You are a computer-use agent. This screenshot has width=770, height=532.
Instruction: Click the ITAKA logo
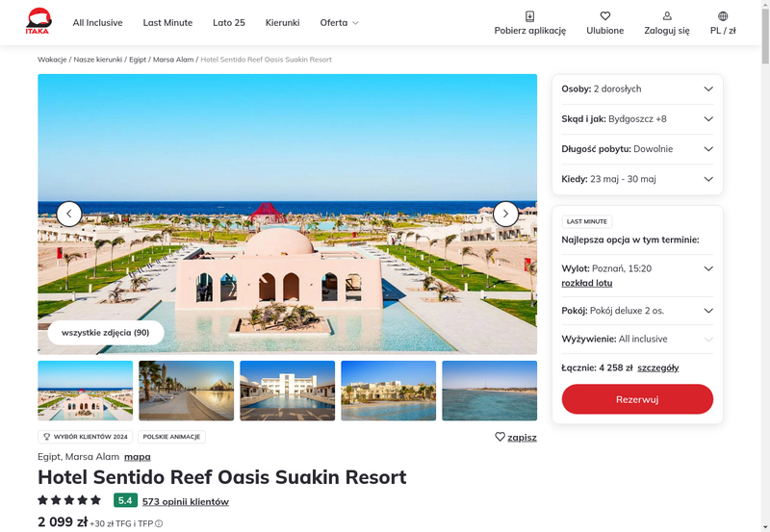(38, 21)
